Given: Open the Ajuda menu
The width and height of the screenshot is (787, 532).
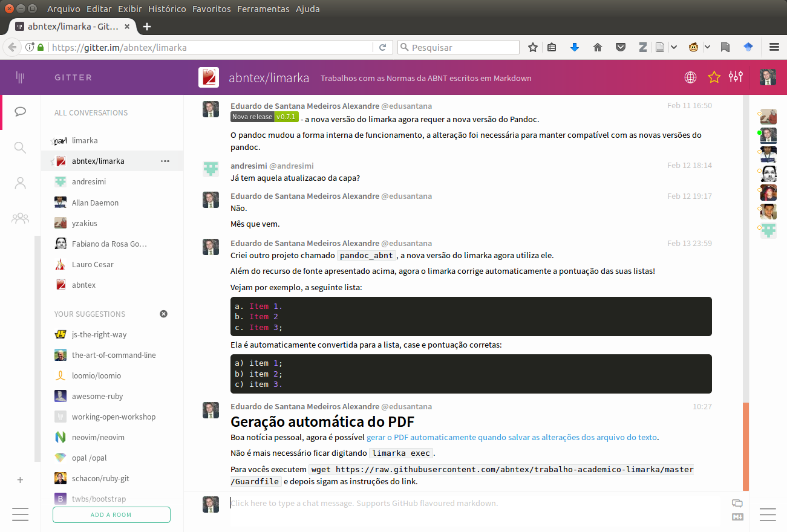Looking at the screenshot, I should (308, 9).
